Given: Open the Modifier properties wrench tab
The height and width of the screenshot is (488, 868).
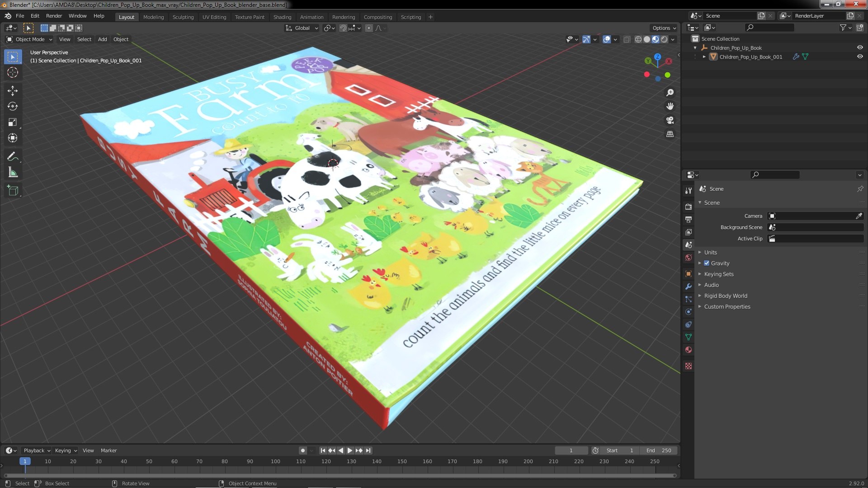Looking at the screenshot, I should (689, 286).
